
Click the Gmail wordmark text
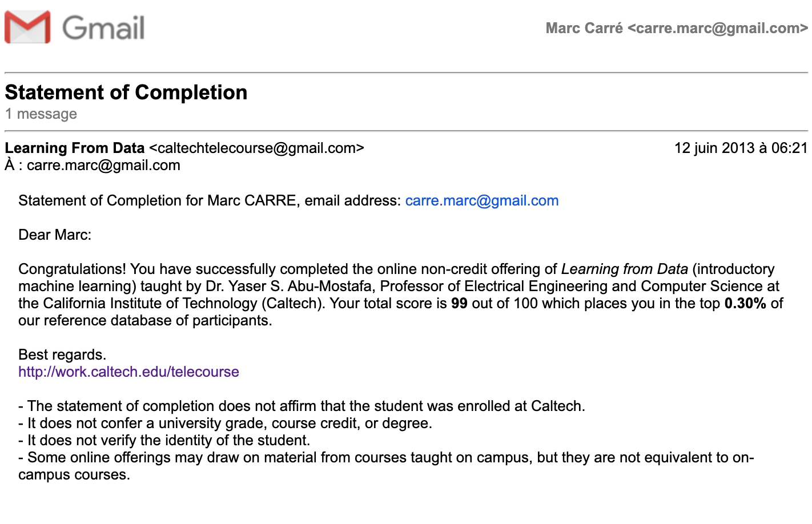[x=103, y=28]
